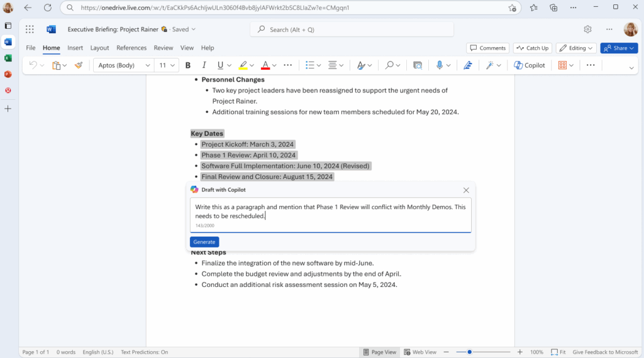This screenshot has height=358, width=644.
Task: Expand the ribbon display options chevron
Action: click(x=631, y=68)
